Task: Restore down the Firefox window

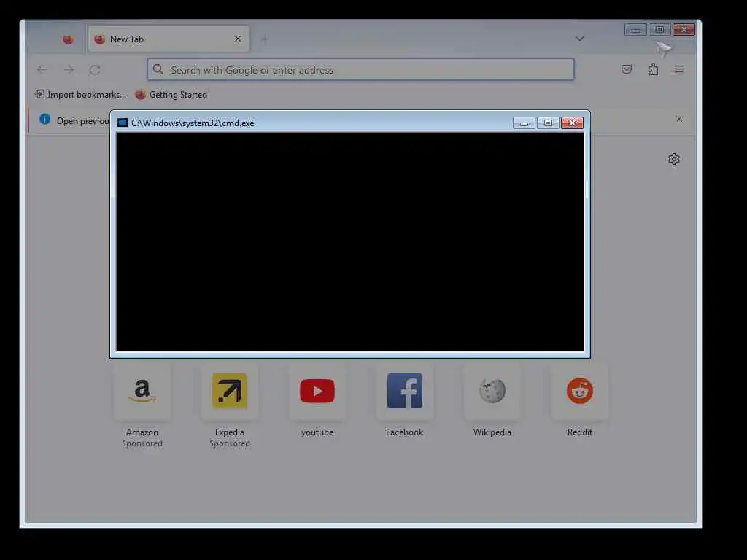Action: [x=659, y=30]
